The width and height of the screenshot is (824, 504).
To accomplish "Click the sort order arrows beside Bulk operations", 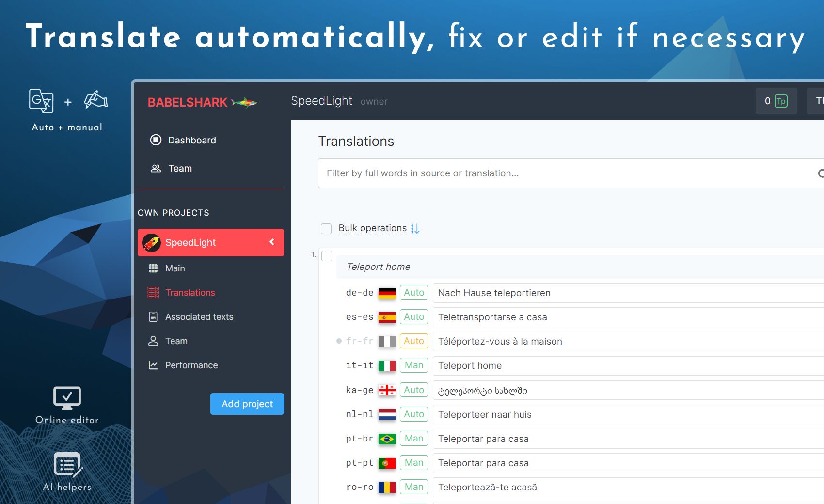I will [415, 228].
